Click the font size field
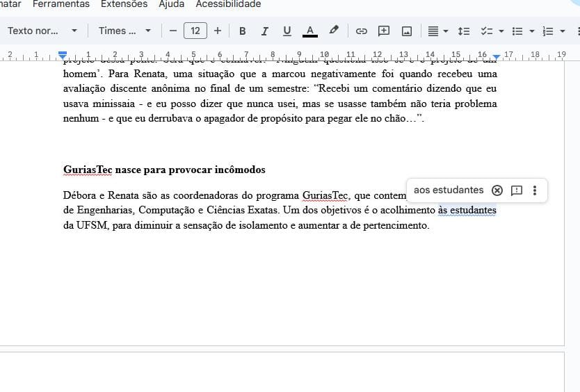The width and height of the screenshot is (580, 392). click(x=195, y=31)
